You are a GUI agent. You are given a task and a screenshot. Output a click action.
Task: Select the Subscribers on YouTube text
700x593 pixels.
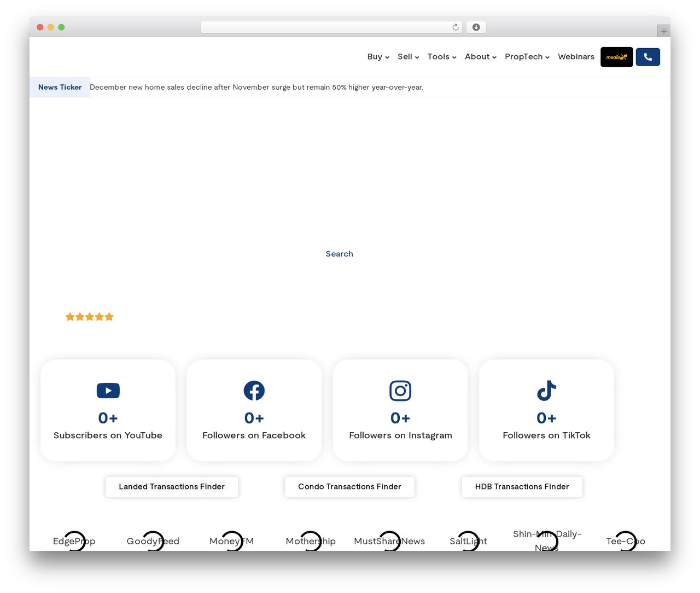tap(108, 435)
